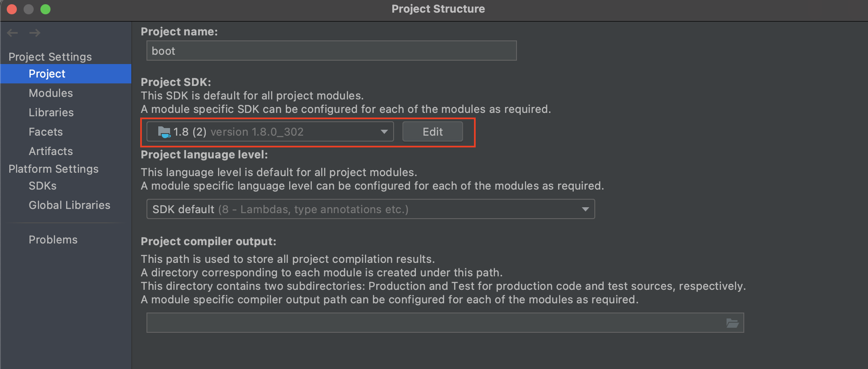This screenshot has height=369, width=868.
Task: Open the Modules settings
Action: [x=51, y=93]
